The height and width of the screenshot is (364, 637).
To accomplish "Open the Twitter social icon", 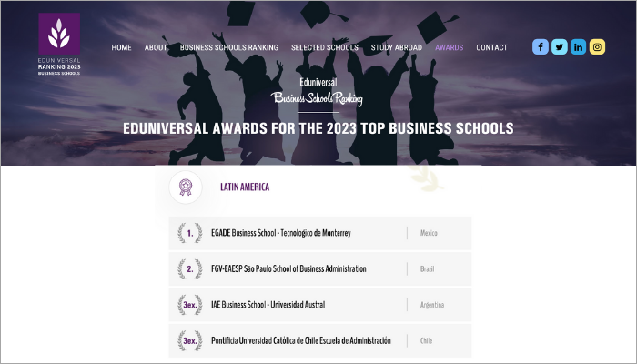I will [x=560, y=47].
